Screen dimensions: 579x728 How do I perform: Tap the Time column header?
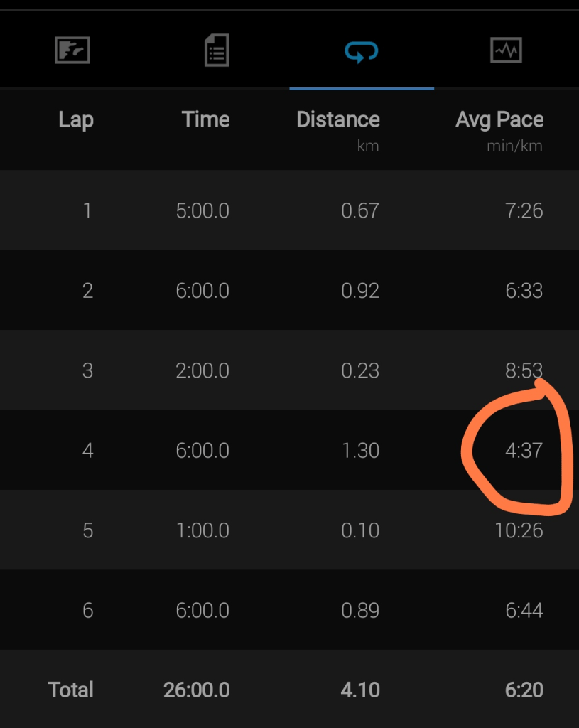[205, 119]
